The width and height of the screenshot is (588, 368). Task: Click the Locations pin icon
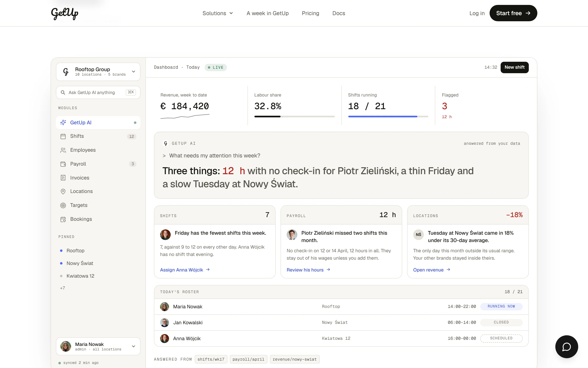coord(63,192)
